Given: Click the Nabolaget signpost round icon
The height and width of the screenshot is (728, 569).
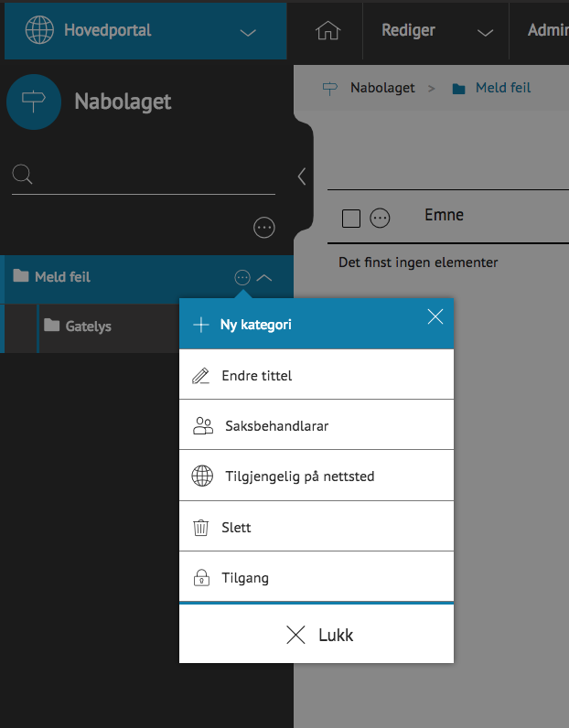Looking at the screenshot, I should 34,102.
